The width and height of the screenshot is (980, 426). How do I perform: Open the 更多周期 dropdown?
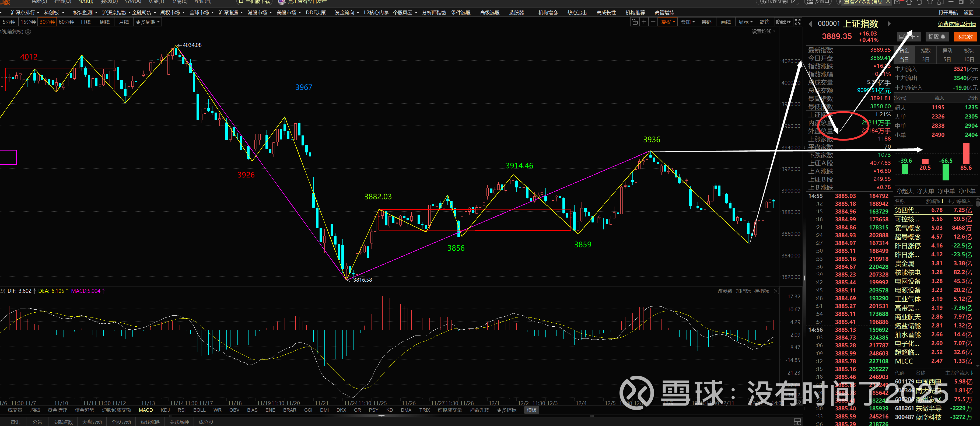pyautogui.click(x=148, y=22)
